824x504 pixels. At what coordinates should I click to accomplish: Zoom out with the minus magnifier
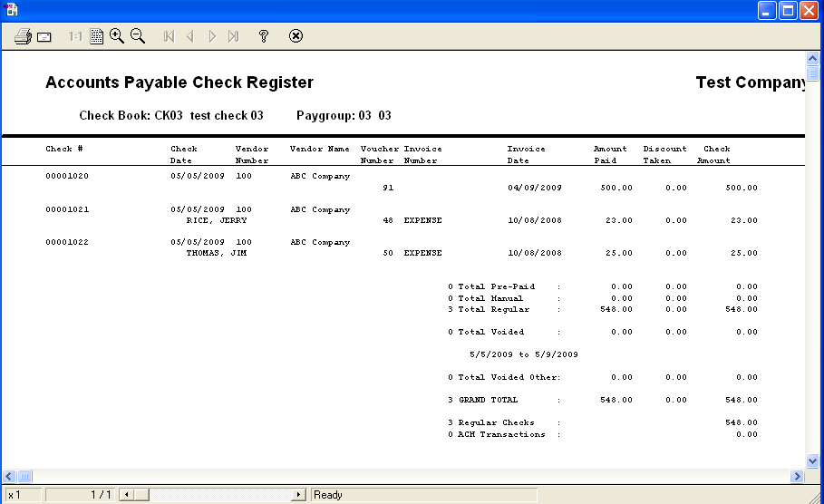tap(138, 35)
